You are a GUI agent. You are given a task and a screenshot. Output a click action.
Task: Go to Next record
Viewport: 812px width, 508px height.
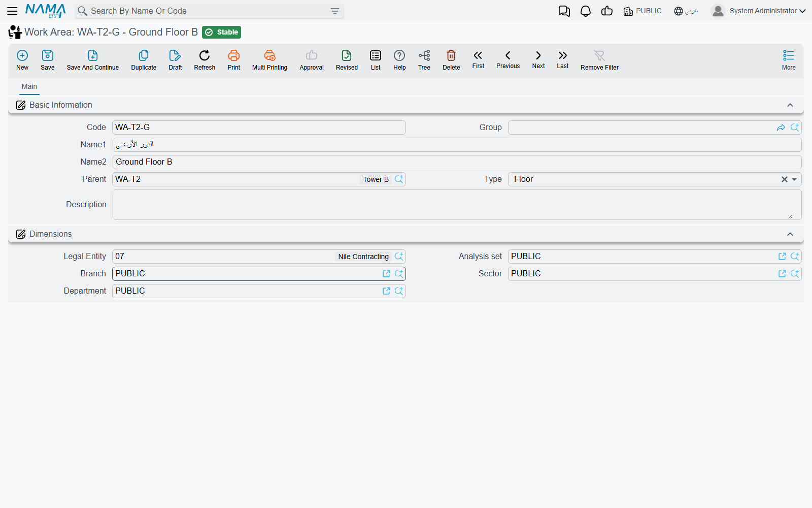[538, 59]
